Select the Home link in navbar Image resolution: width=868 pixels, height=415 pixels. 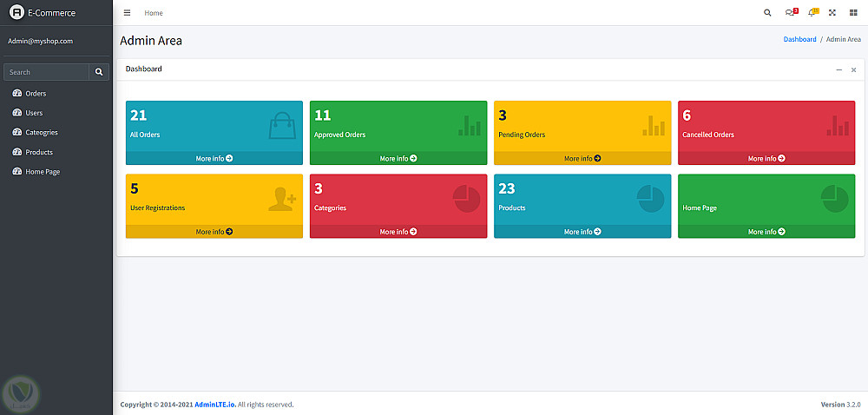[154, 13]
